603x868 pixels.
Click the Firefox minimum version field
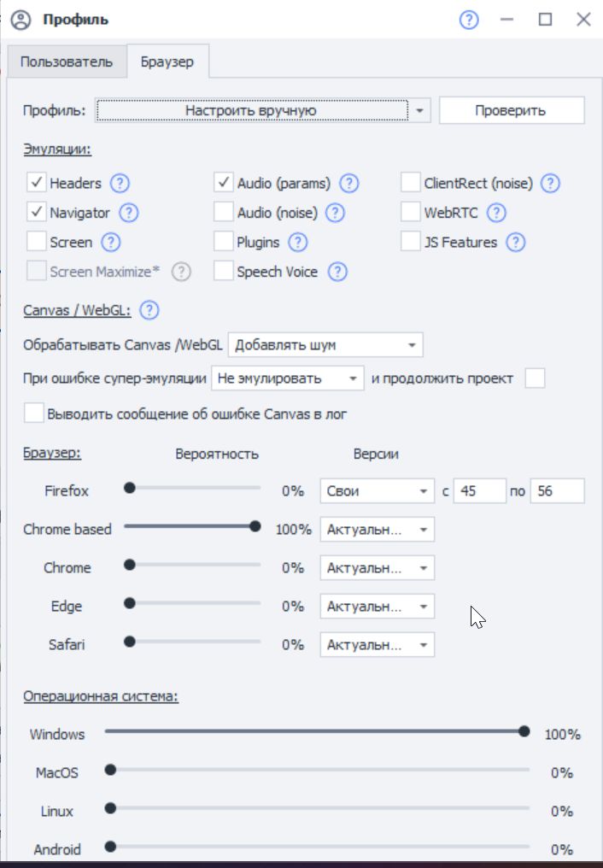point(479,491)
